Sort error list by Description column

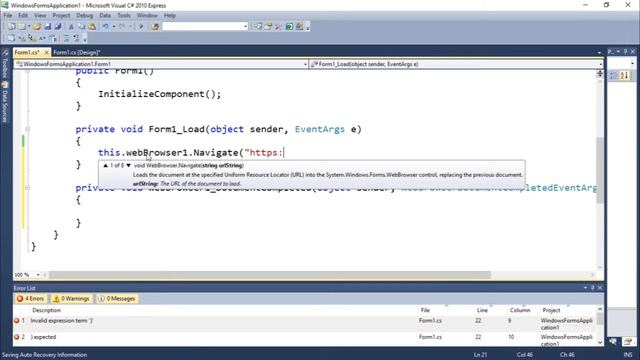pos(46,311)
